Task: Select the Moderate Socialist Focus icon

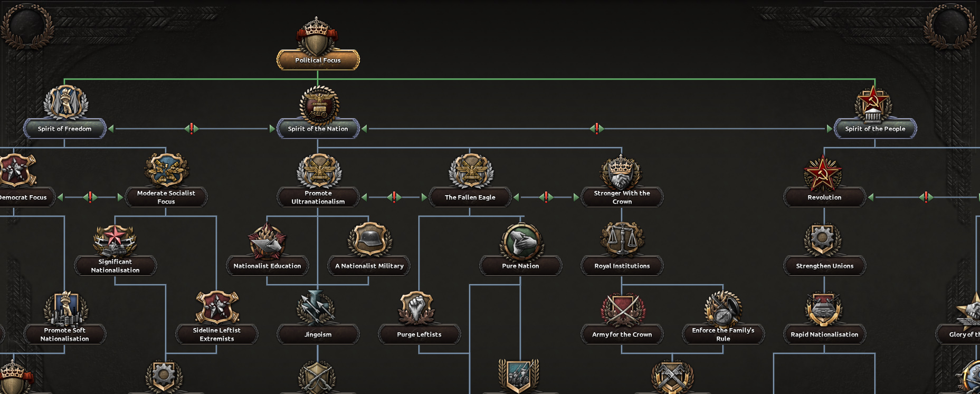Action: (x=166, y=170)
